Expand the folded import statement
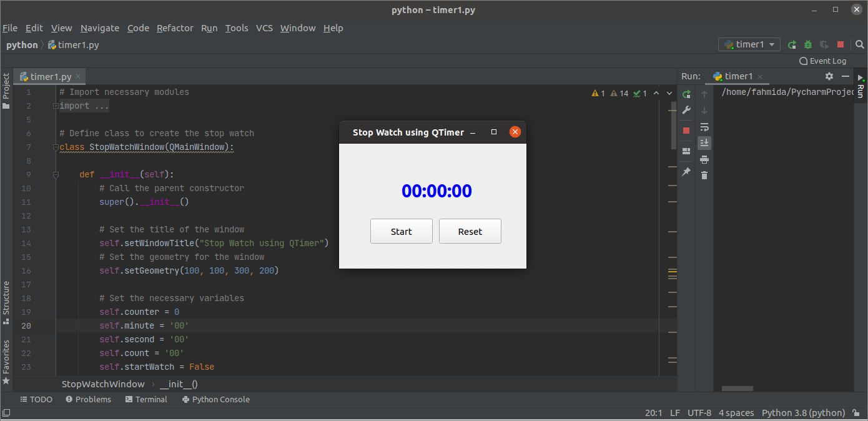Screen dimensions: 868x421 tap(55, 106)
